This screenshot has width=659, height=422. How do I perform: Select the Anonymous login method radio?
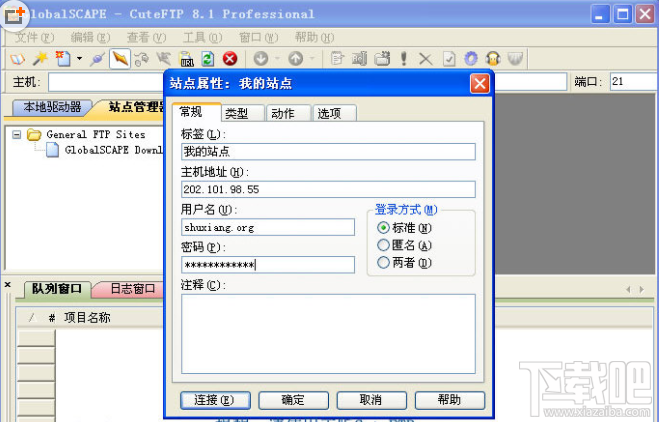pyautogui.click(x=383, y=245)
